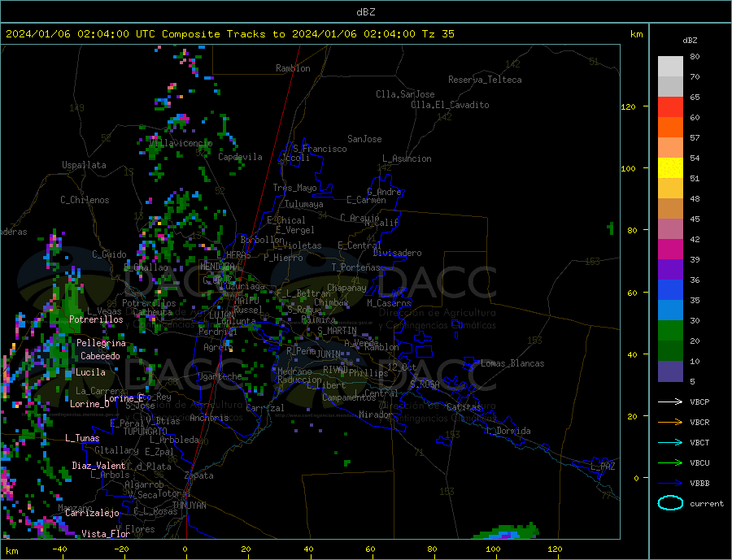Click the 'C_Guido' map label

point(109,254)
